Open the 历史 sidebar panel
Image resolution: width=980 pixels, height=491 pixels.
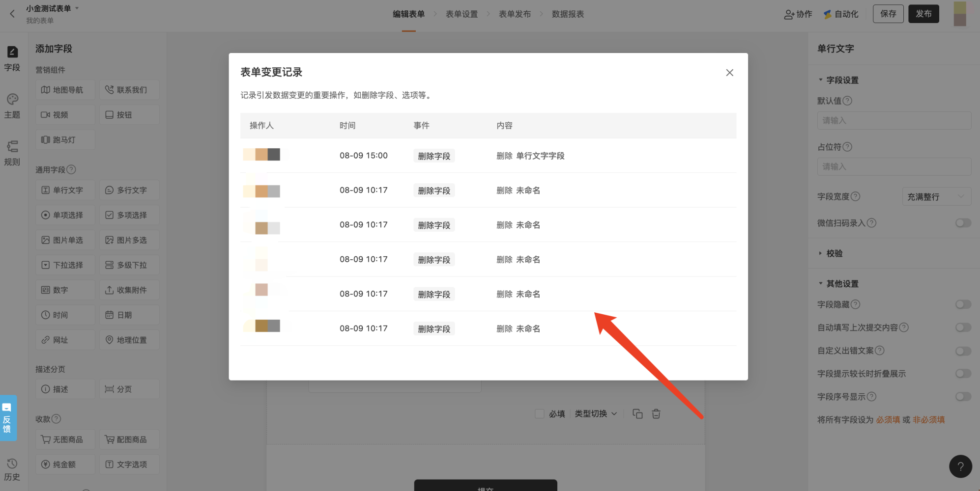(12, 469)
